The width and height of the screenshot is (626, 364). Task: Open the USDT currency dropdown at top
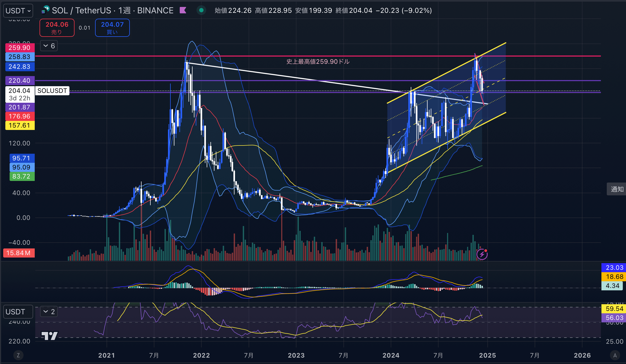pyautogui.click(x=18, y=11)
